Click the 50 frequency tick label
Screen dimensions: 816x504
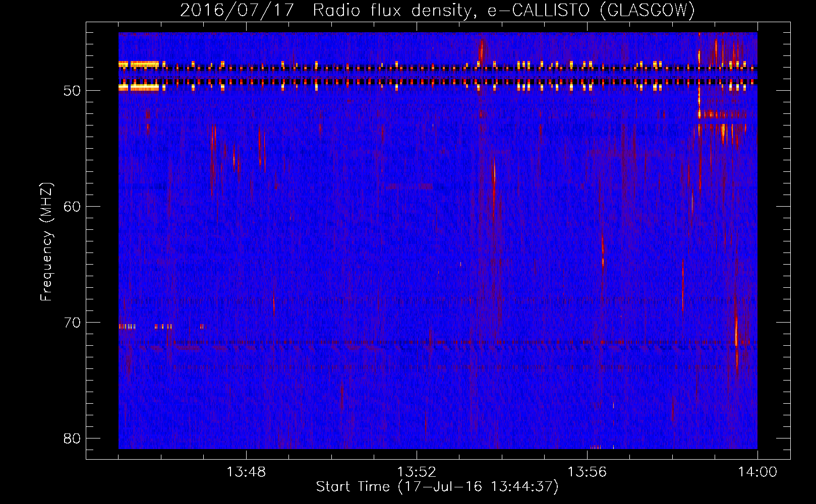[x=72, y=91]
